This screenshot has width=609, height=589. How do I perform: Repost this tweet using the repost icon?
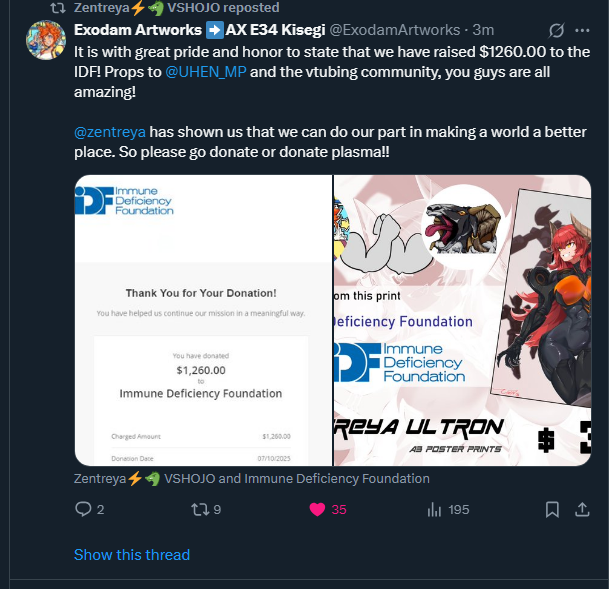200,509
